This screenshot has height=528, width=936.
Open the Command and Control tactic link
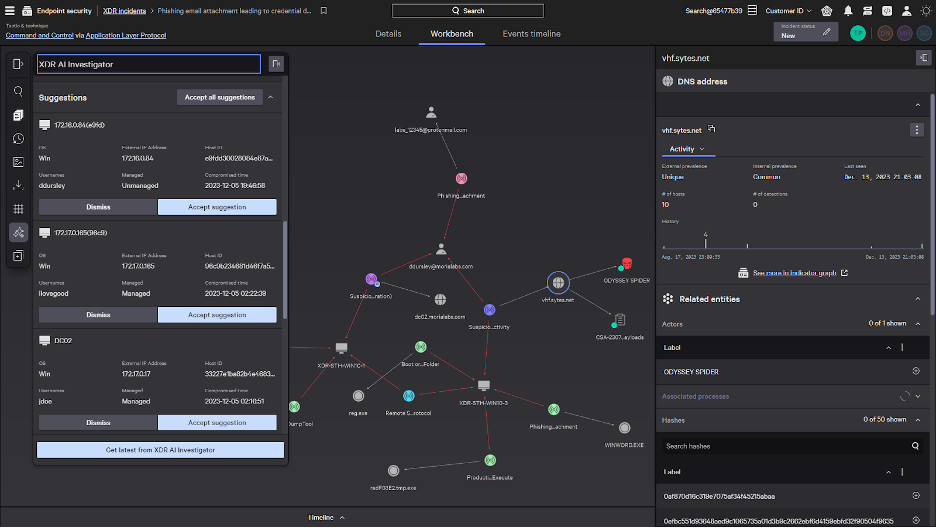pyautogui.click(x=40, y=36)
